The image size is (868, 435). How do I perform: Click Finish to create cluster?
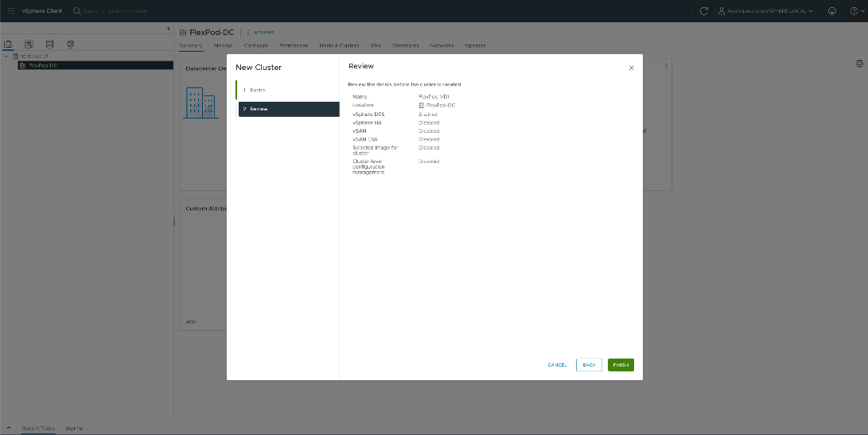point(621,365)
